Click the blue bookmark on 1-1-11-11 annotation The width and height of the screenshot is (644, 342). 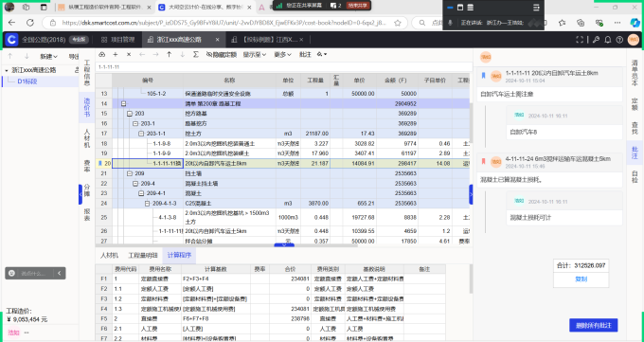coord(483,75)
